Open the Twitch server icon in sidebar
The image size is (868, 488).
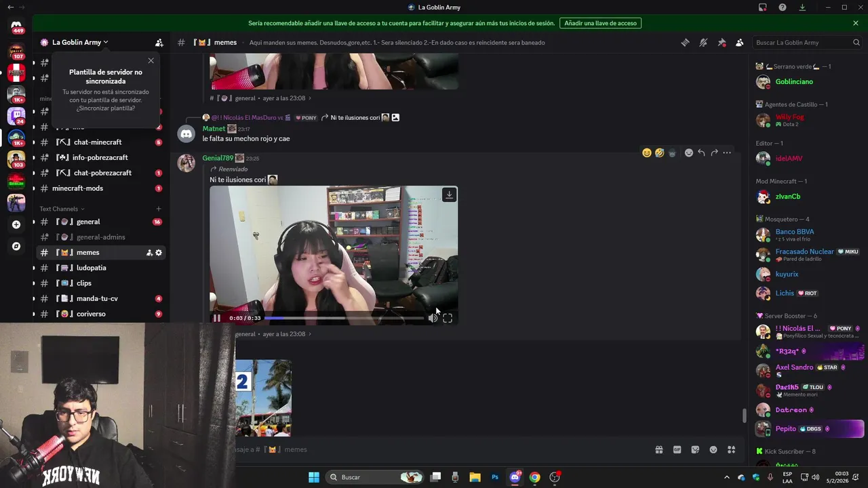16,115
